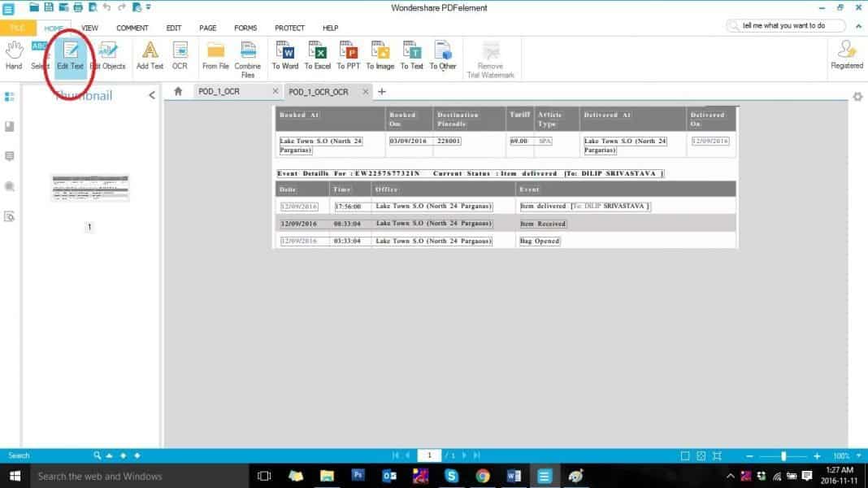Zoom in with plus button
Screen dimensions: 868x488
tap(817, 455)
